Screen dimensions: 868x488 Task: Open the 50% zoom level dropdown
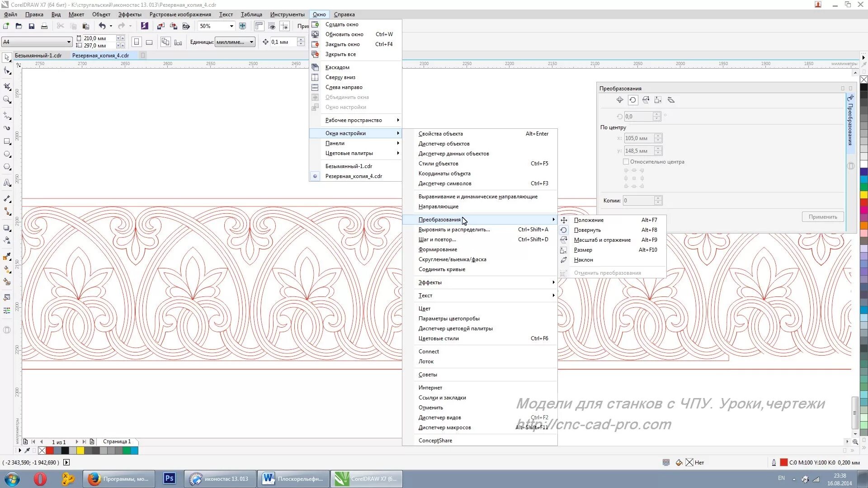click(x=231, y=26)
